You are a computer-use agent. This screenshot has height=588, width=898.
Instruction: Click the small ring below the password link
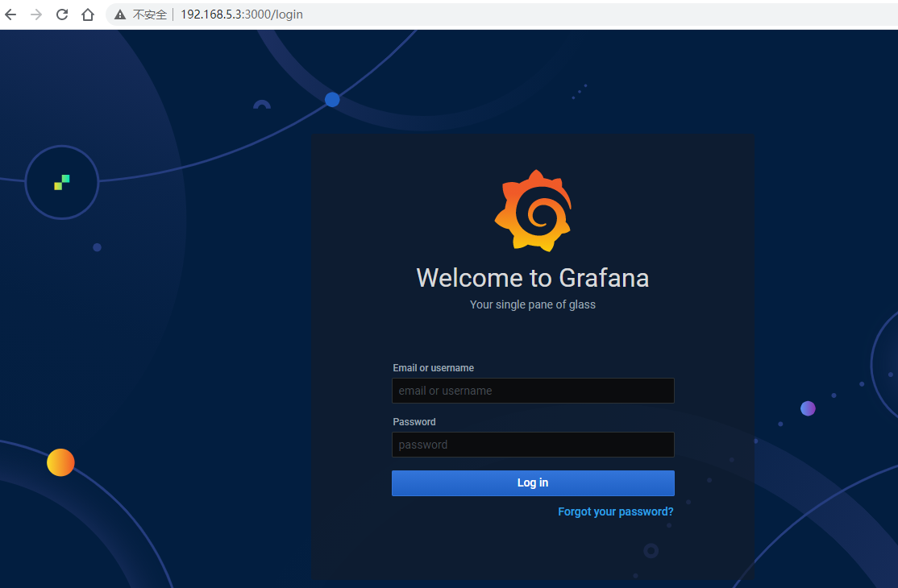point(651,551)
